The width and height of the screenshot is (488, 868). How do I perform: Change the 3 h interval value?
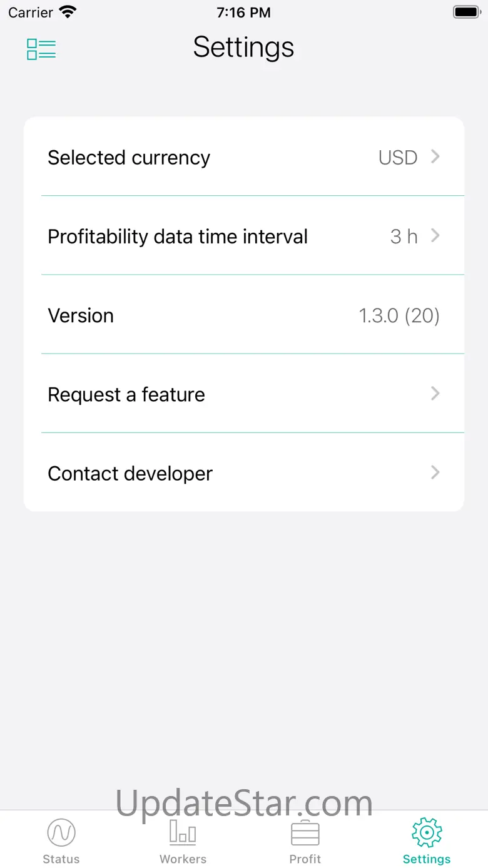coord(404,237)
